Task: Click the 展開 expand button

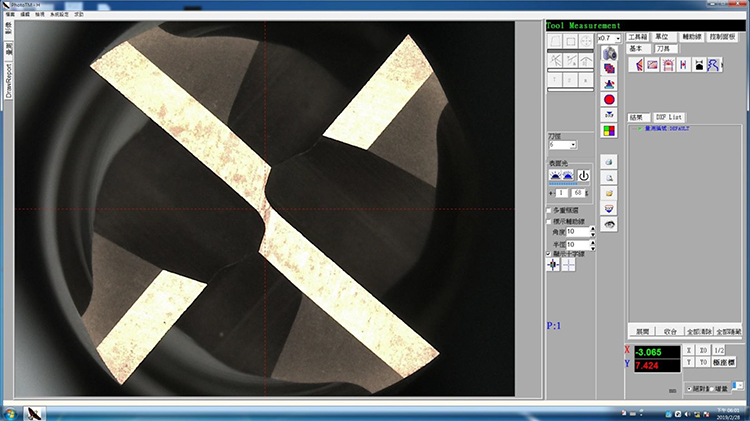Action: pyautogui.click(x=642, y=330)
